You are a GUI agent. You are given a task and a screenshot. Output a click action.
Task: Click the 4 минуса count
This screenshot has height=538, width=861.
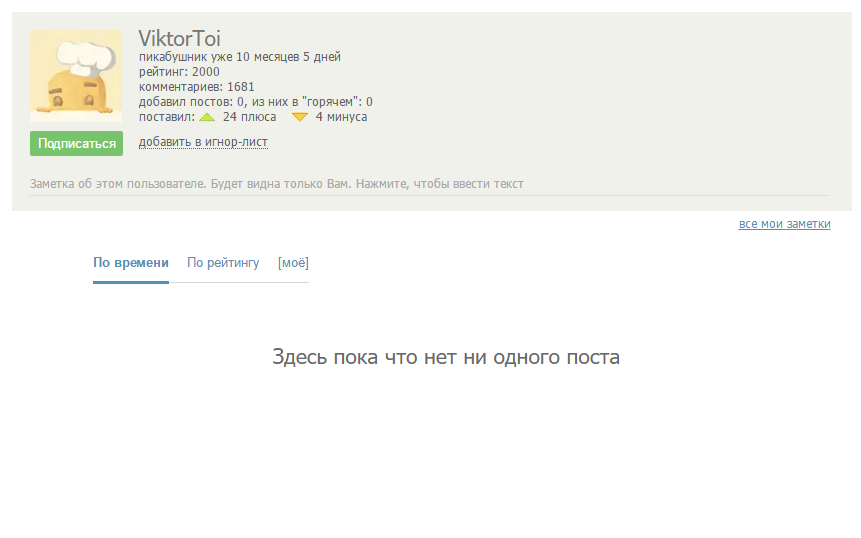[341, 117]
